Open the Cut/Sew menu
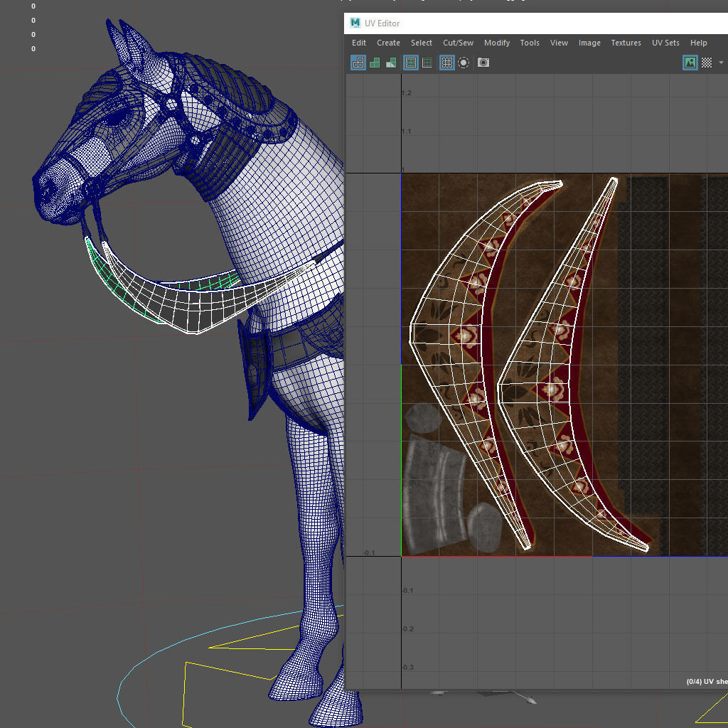The width and height of the screenshot is (728, 728). (459, 43)
